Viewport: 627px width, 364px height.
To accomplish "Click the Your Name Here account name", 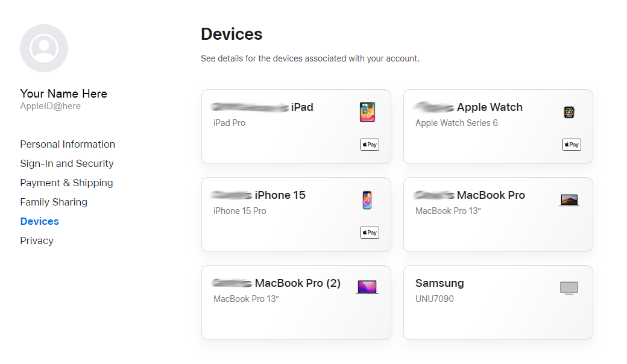I will [x=64, y=93].
